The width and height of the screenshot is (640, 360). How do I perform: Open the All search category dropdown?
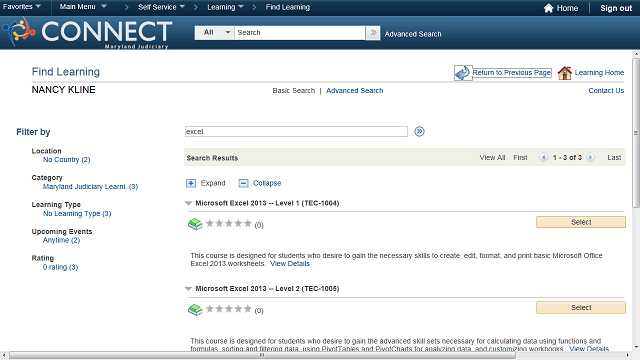coord(215,33)
